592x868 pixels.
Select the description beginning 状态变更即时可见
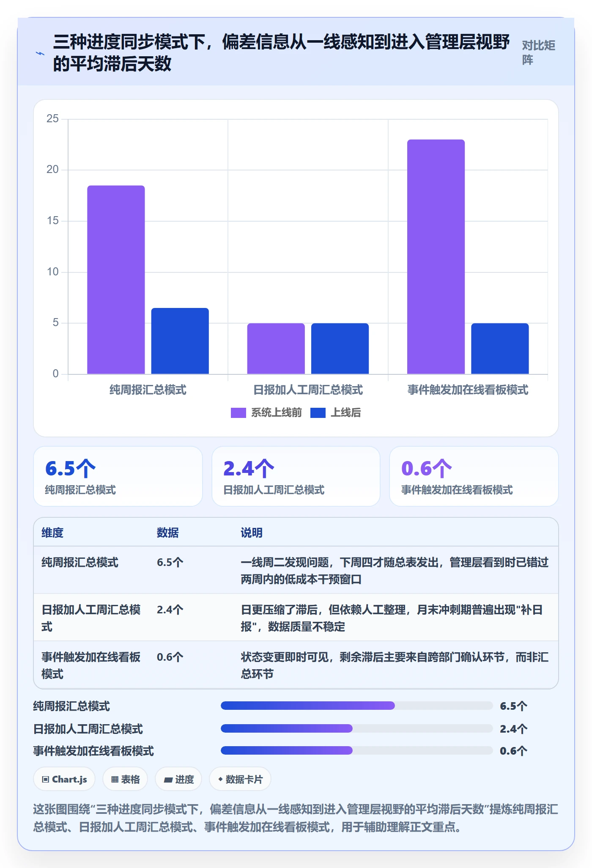tap(395, 665)
